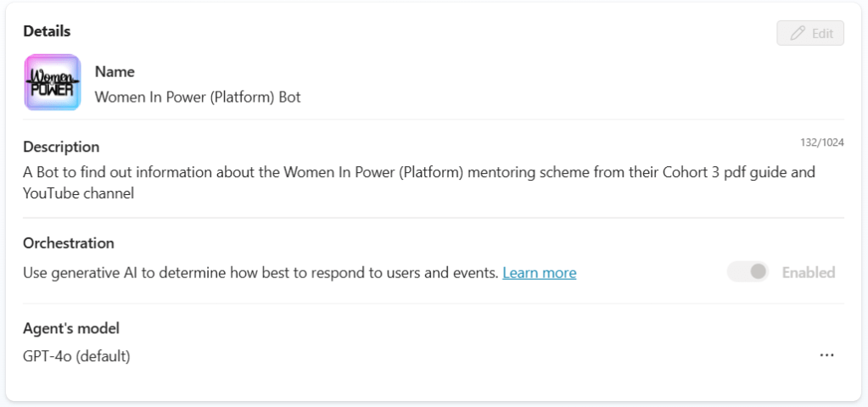This screenshot has width=868, height=407.
Task: Click the Name field label
Action: pyautogui.click(x=115, y=72)
